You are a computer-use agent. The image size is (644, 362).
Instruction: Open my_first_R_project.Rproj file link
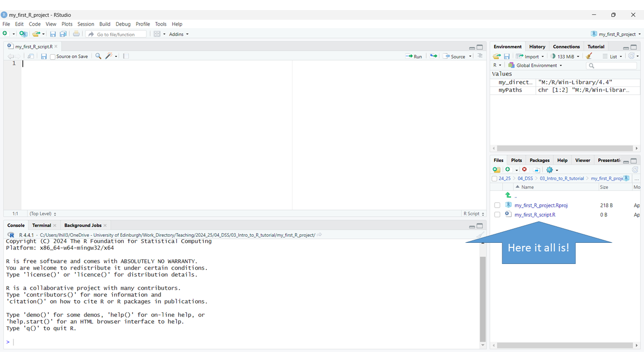[541, 205]
